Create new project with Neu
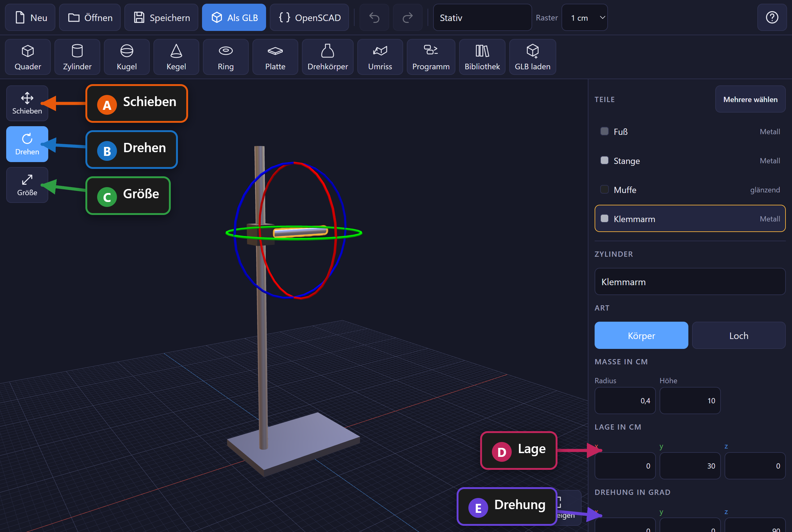792x532 pixels. pos(30,17)
